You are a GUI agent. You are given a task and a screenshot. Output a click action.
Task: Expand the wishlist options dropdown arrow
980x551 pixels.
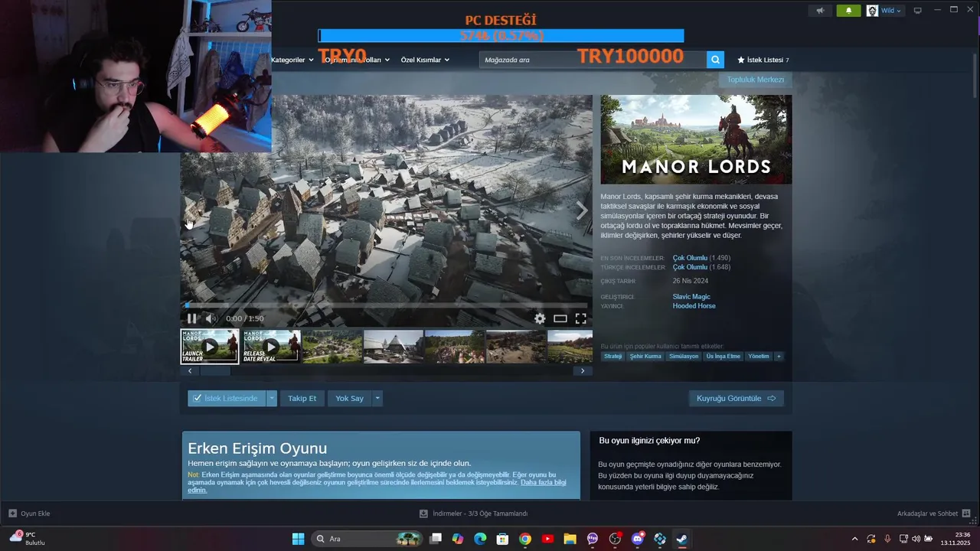coord(272,399)
